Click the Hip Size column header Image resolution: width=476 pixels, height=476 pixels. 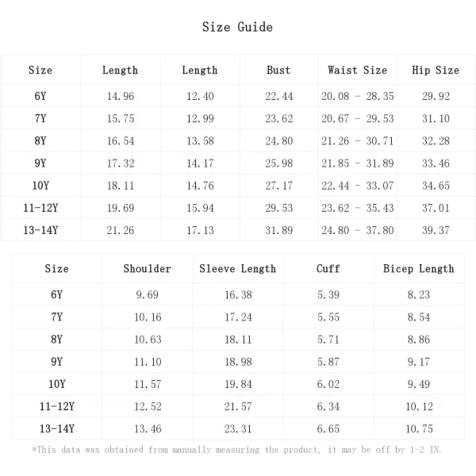pos(436,70)
